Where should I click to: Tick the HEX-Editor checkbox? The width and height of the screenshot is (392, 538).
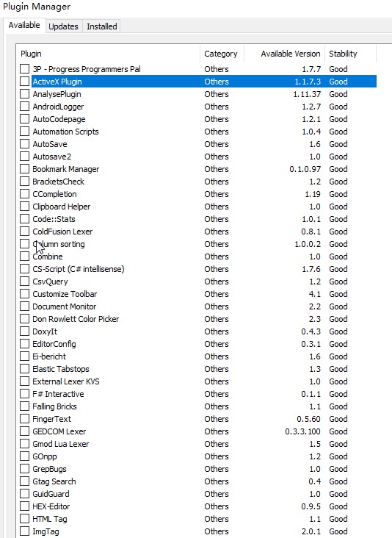click(24, 506)
